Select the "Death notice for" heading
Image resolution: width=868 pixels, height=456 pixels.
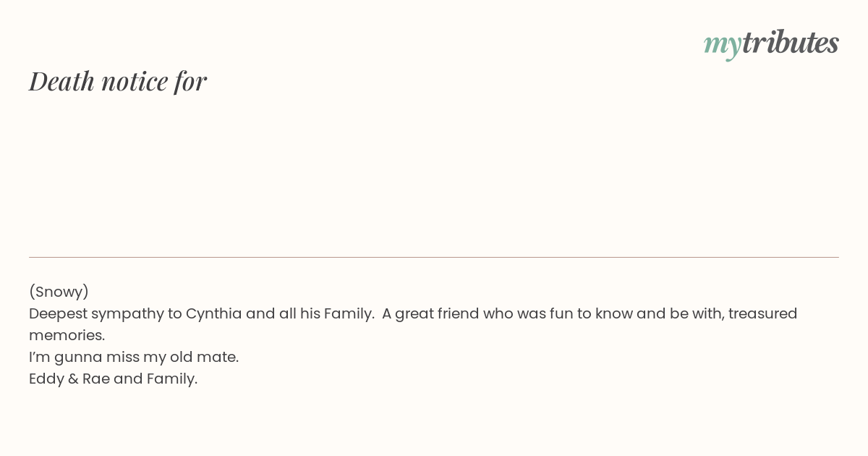pyautogui.click(x=118, y=81)
